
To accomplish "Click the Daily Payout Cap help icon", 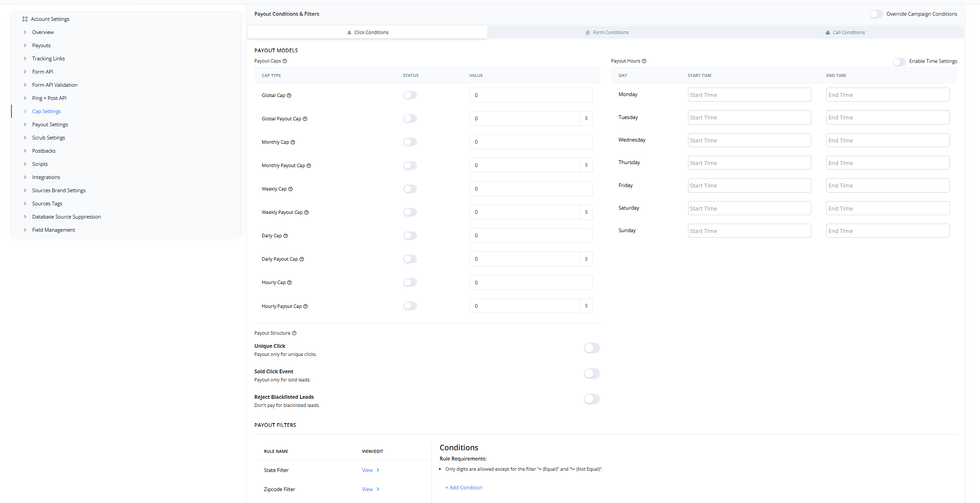I will 302,259.
